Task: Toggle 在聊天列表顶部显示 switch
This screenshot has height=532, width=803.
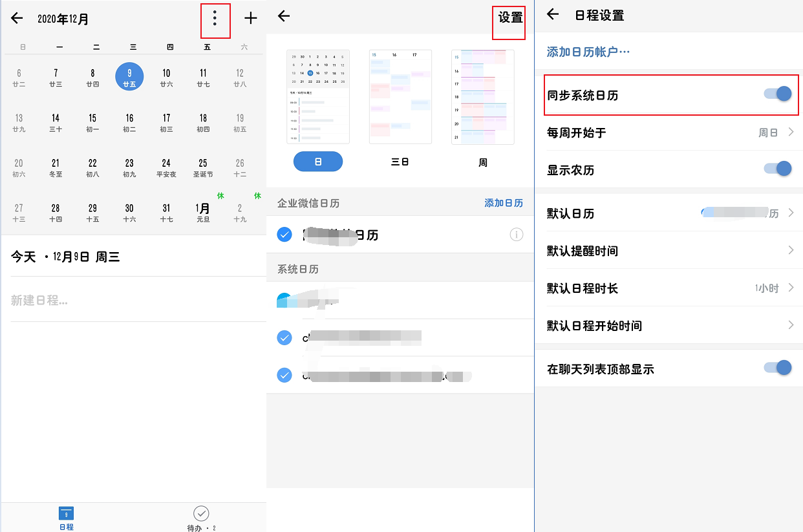Action: point(778,368)
